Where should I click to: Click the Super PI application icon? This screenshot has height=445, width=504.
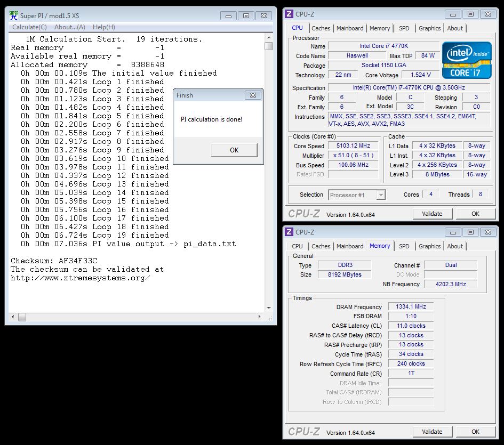[x=13, y=15]
